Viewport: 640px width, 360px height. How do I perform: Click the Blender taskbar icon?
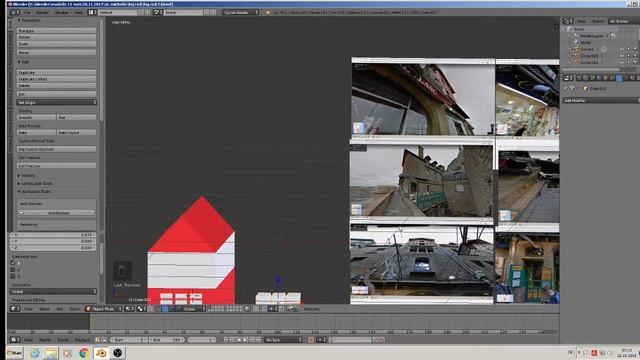click(101, 353)
